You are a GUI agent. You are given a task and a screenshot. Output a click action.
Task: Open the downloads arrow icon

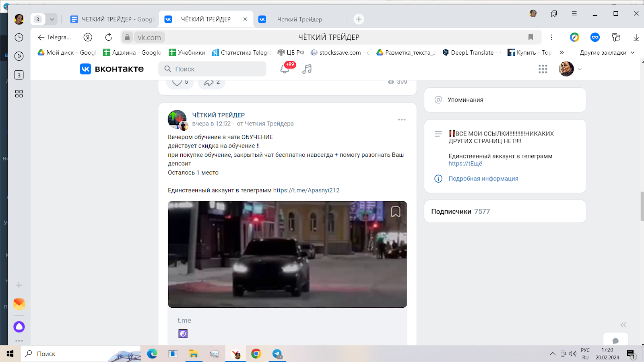636,37
